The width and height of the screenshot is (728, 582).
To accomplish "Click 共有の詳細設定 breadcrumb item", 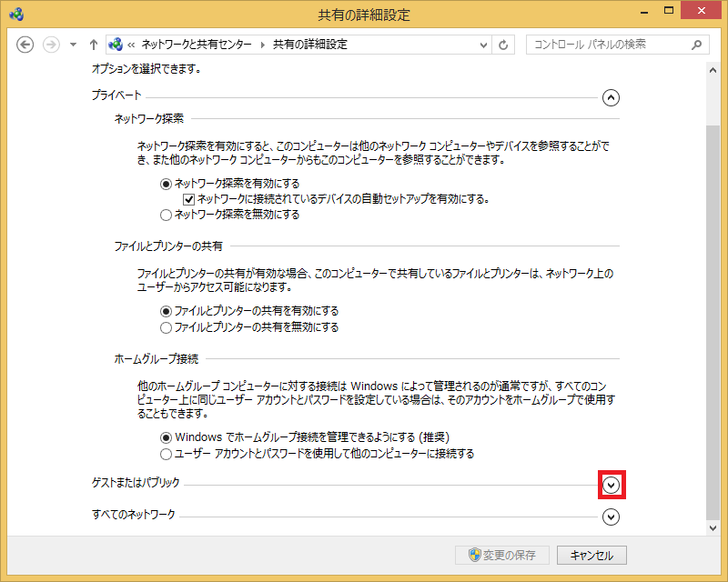I will click(309, 45).
